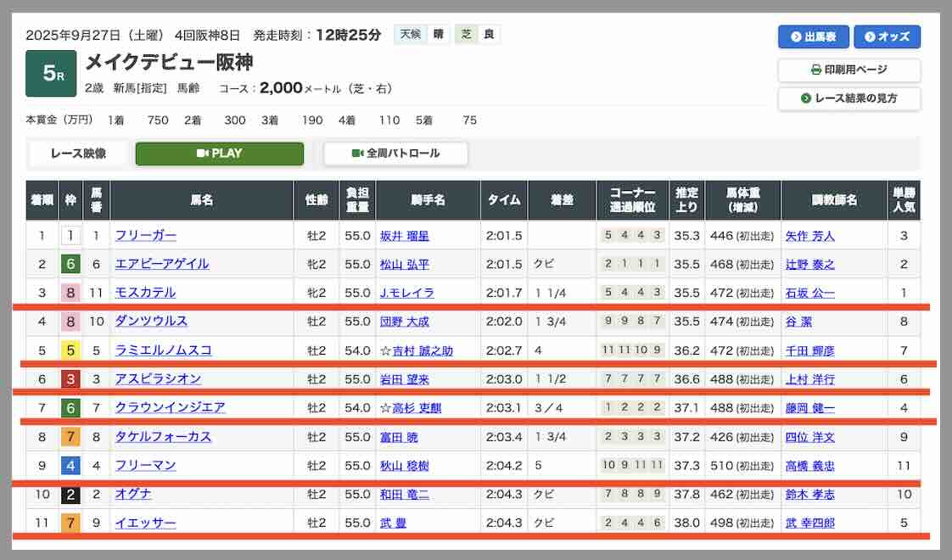Click the 単勝人気 column header
This screenshot has height=560, width=952.
point(903,200)
